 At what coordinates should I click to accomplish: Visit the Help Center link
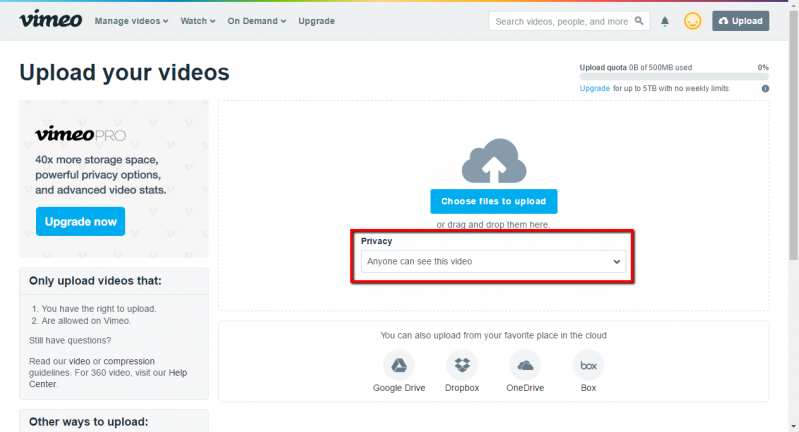click(108, 378)
